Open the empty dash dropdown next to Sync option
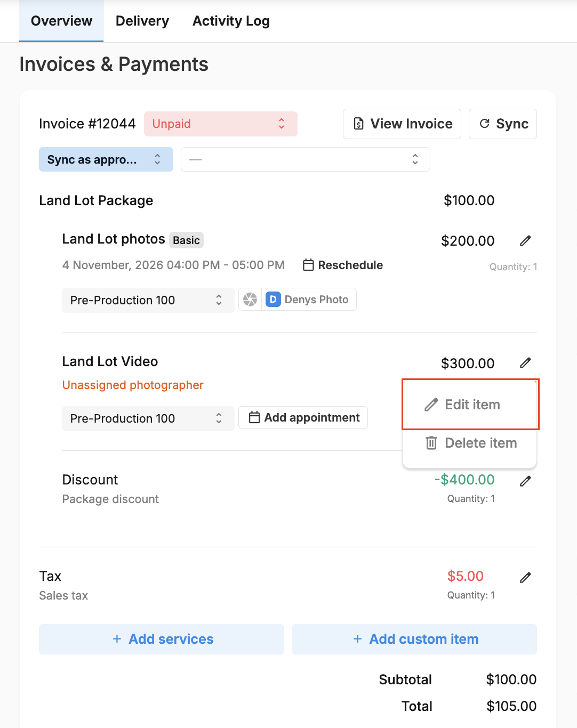 click(306, 159)
